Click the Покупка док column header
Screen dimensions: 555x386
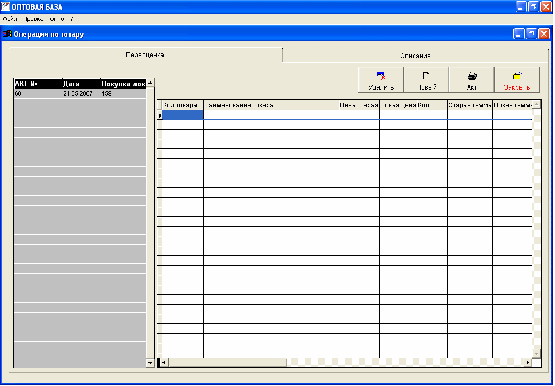[x=123, y=84]
